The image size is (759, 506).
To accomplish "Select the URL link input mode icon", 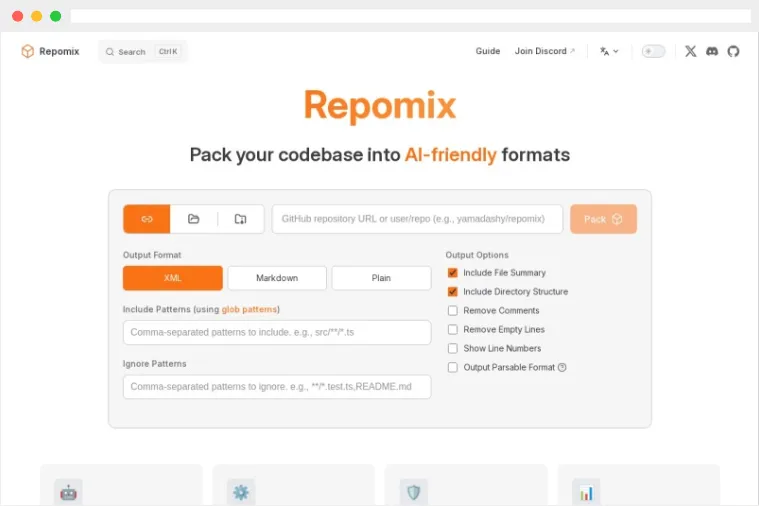I will [147, 219].
